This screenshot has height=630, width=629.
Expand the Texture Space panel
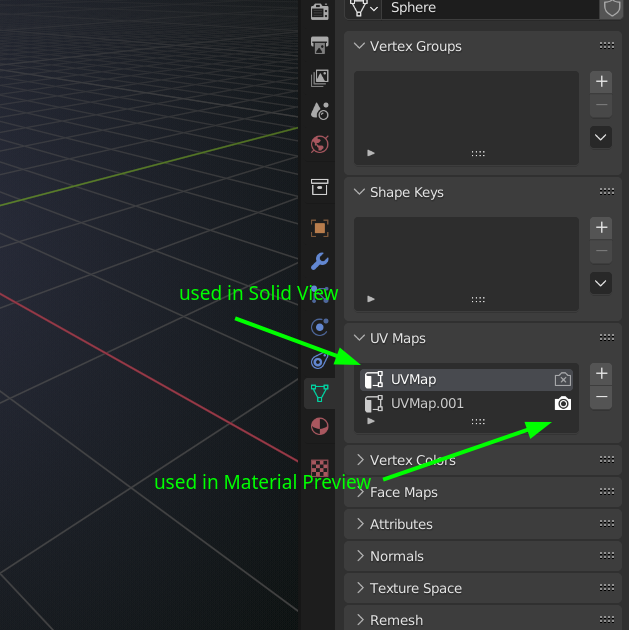click(360, 588)
